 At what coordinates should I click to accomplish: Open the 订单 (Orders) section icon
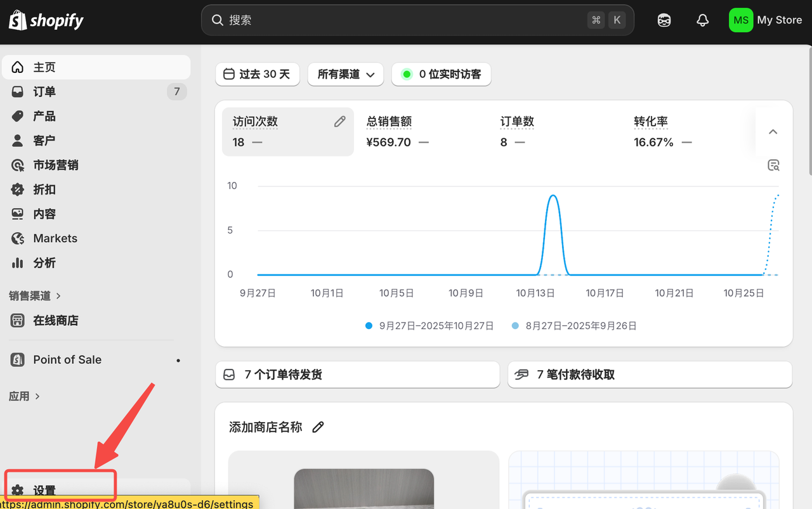pyautogui.click(x=16, y=91)
